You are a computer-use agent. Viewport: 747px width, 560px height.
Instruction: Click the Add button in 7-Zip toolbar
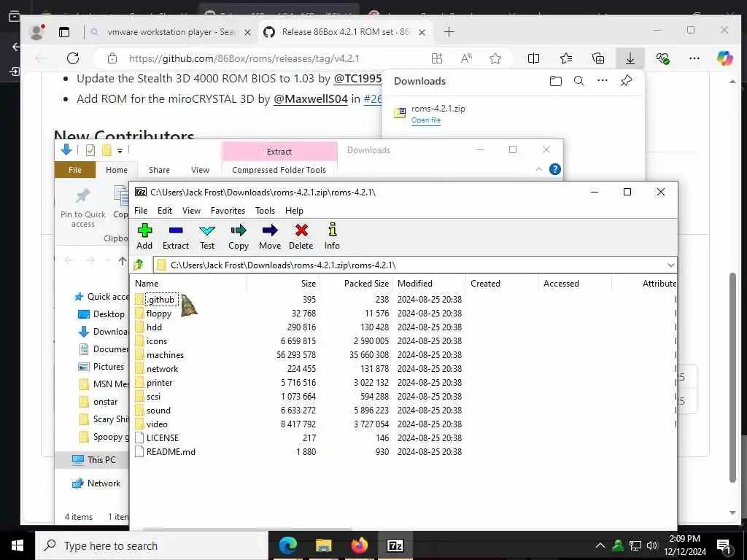click(x=144, y=236)
